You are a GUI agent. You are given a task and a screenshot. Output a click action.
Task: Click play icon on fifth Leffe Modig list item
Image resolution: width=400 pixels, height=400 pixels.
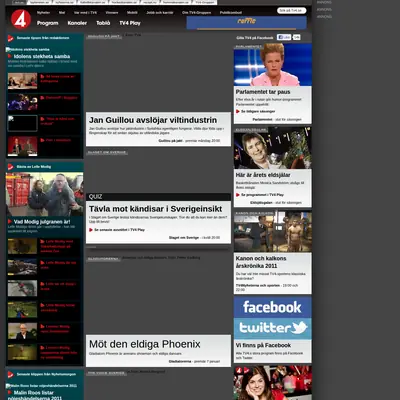[x=42, y=327]
